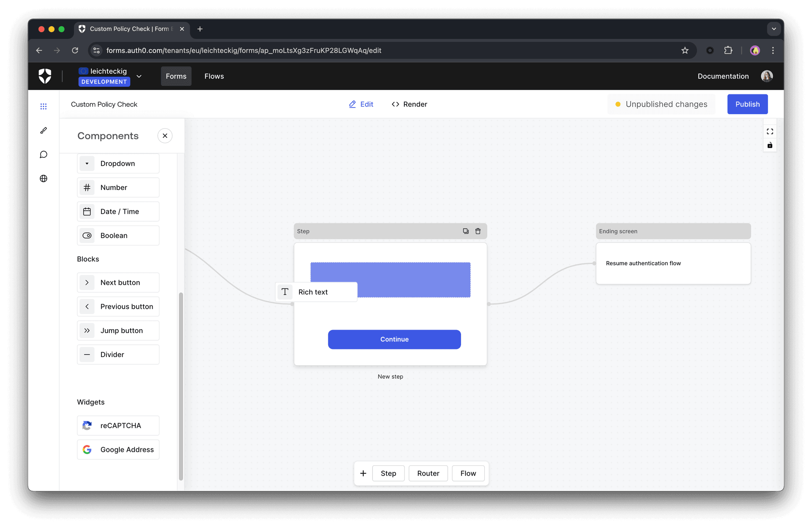
Task: Open the account avatar menu
Action: pyautogui.click(x=767, y=76)
